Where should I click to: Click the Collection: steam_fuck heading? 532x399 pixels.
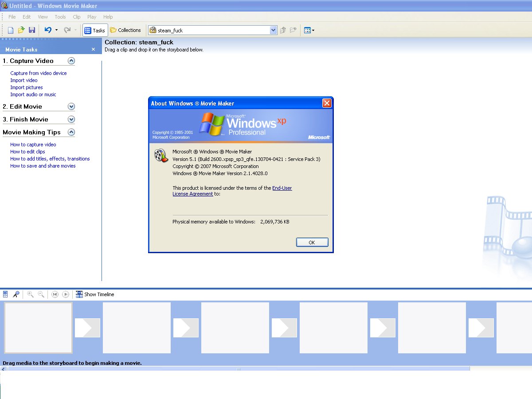coord(139,42)
